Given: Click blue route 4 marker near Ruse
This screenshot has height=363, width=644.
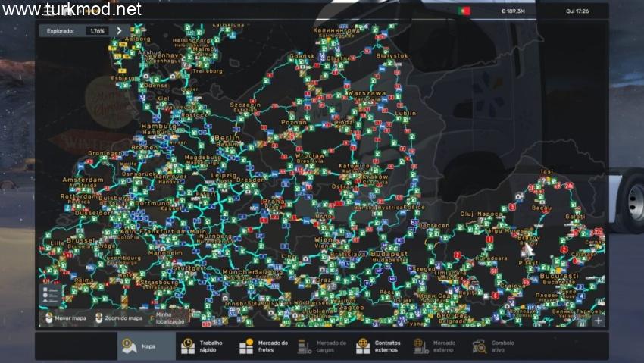Looking at the screenshot, I should (581, 296).
